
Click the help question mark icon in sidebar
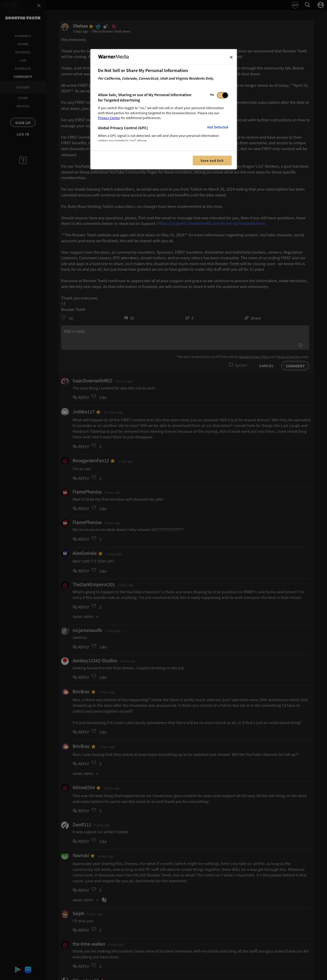click(x=23, y=160)
